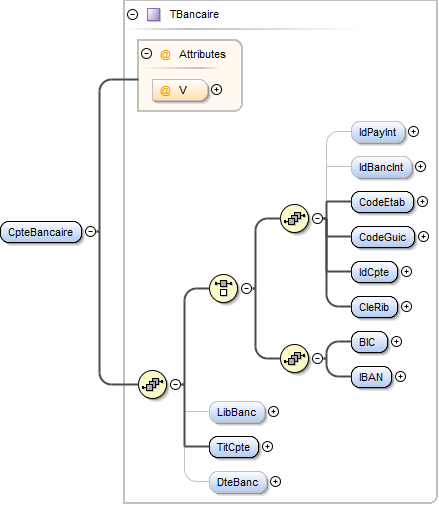
Task: Click the orange @ icon beside Attributes
Action: pos(165,54)
